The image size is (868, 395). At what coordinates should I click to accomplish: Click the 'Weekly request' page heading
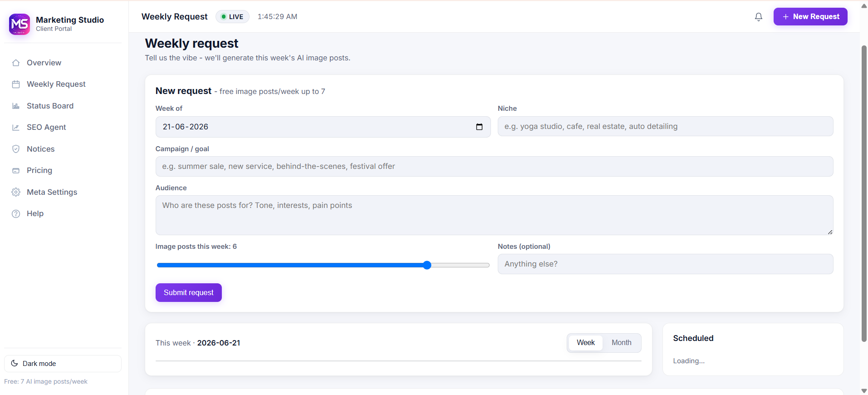[x=191, y=43]
